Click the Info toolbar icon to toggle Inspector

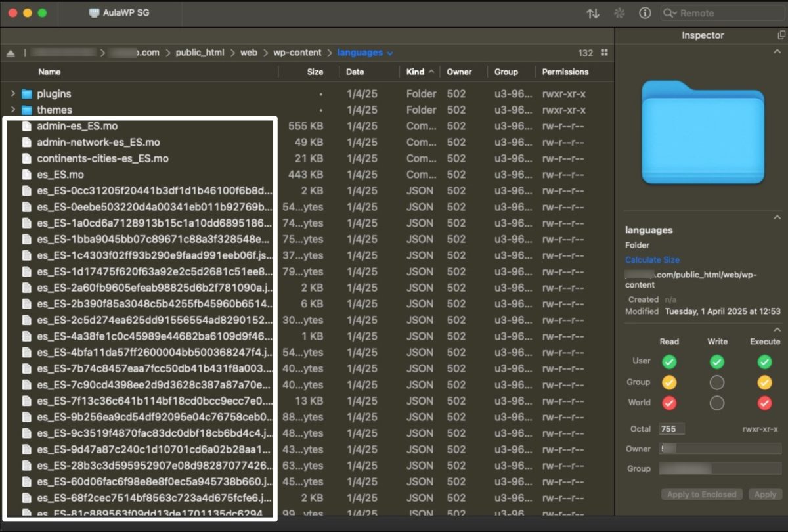[x=644, y=12]
